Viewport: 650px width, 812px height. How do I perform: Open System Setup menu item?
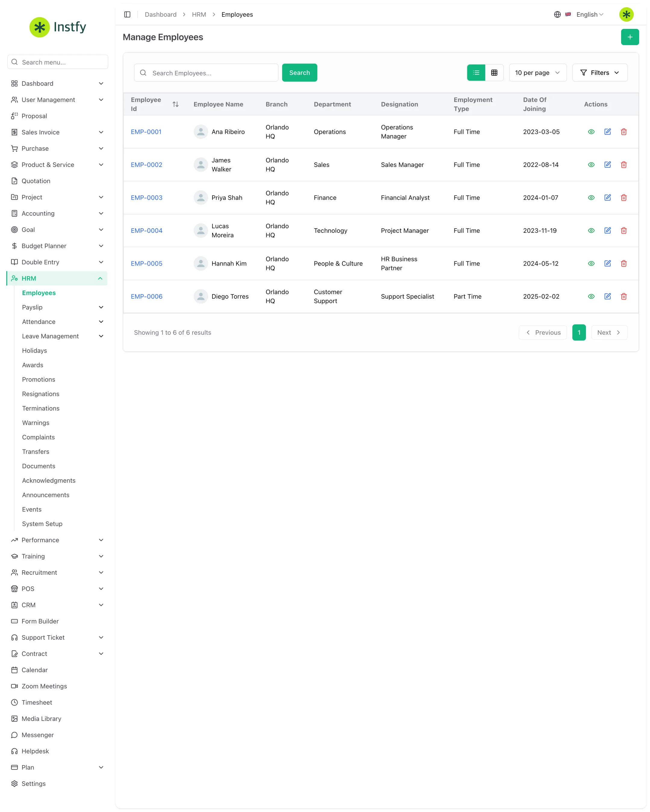[x=42, y=524]
